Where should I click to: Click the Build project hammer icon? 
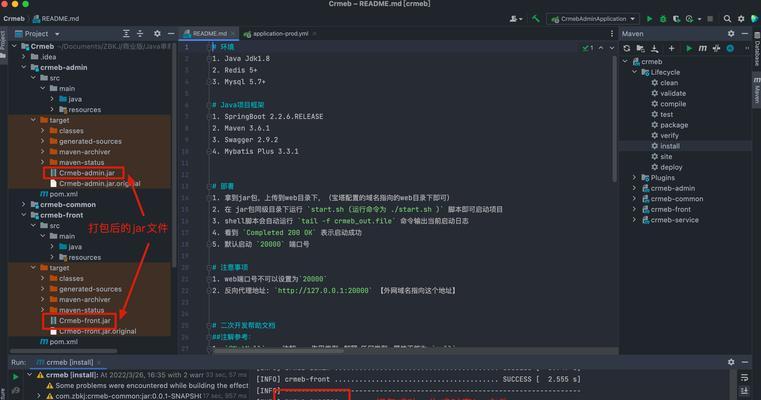coord(536,19)
